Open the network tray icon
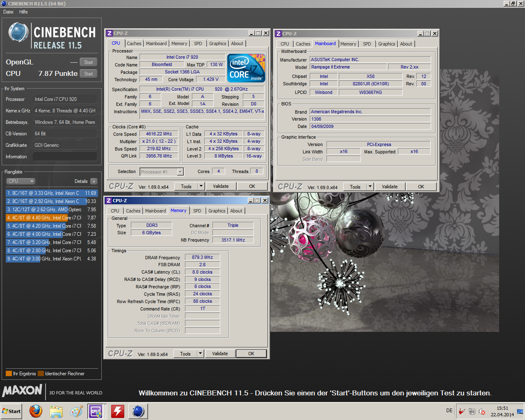Viewport: 525px width, 420px height. tap(472, 411)
